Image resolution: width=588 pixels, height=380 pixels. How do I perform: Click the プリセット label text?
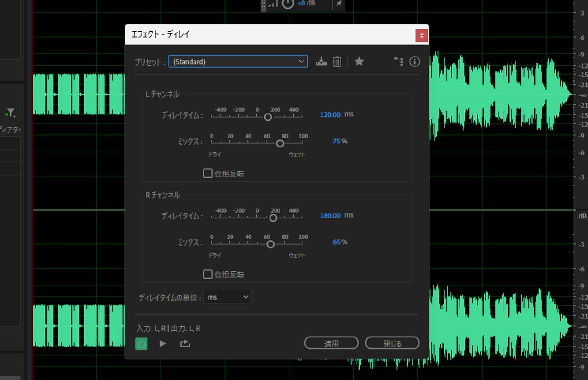[150, 62]
